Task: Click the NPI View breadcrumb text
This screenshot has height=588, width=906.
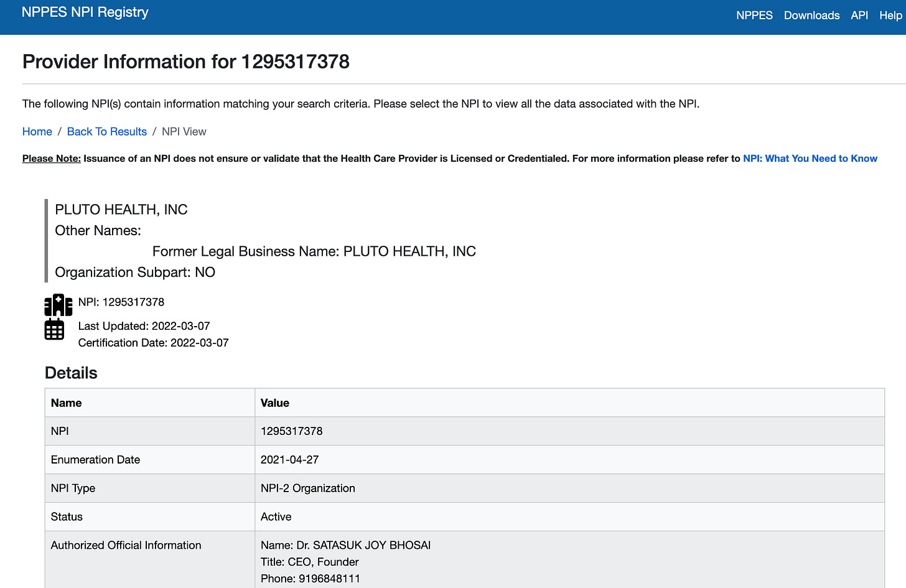Action: 184,132
